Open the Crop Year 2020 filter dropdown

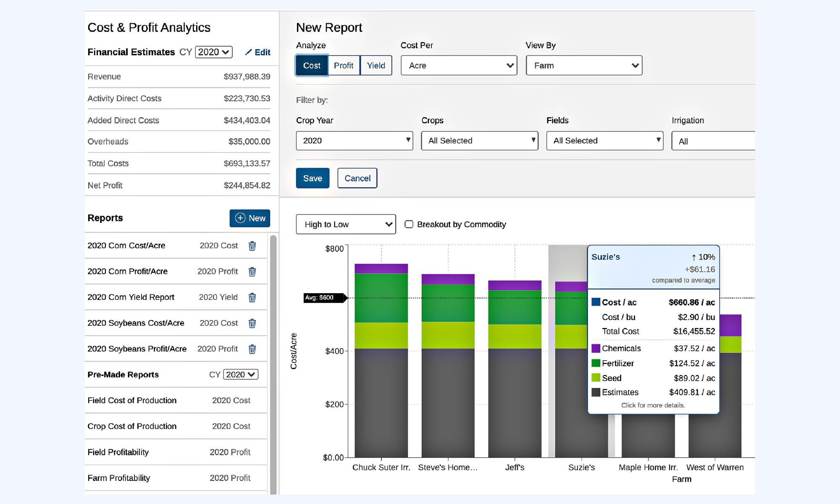pos(354,141)
